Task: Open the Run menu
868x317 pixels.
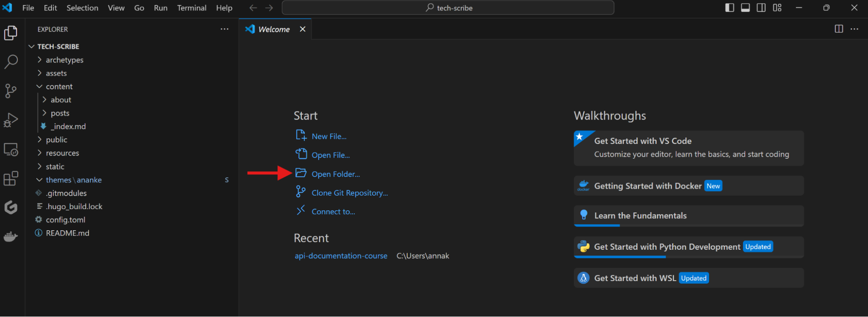Action: pyautogui.click(x=161, y=8)
